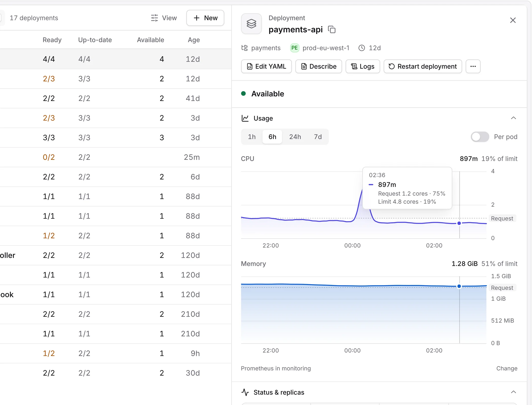
Task: Close the deployment detail panel
Action: pyautogui.click(x=513, y=20)
